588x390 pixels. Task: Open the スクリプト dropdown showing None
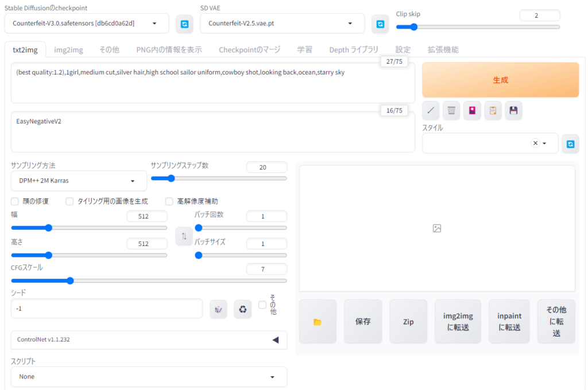click(149, 377)
